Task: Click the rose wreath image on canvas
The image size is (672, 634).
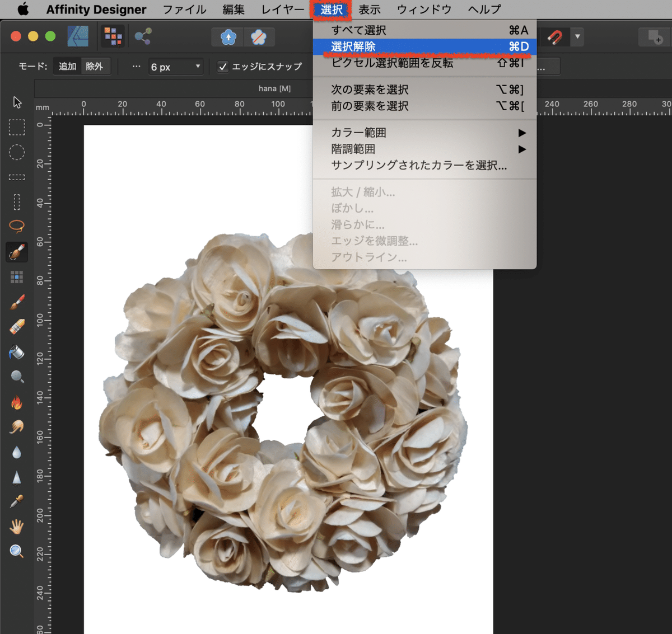Action: click(x=284, y=412)
